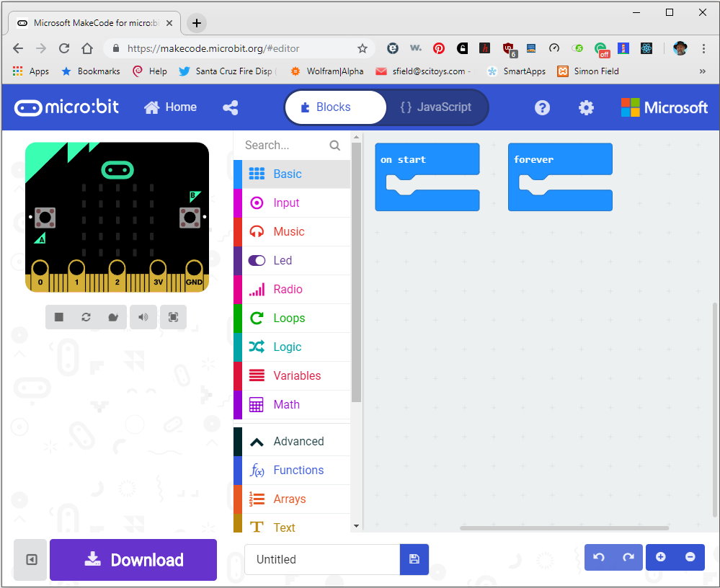This screenshot has height=588, width=720.
Task: Select the forever block
Action: 560,160
